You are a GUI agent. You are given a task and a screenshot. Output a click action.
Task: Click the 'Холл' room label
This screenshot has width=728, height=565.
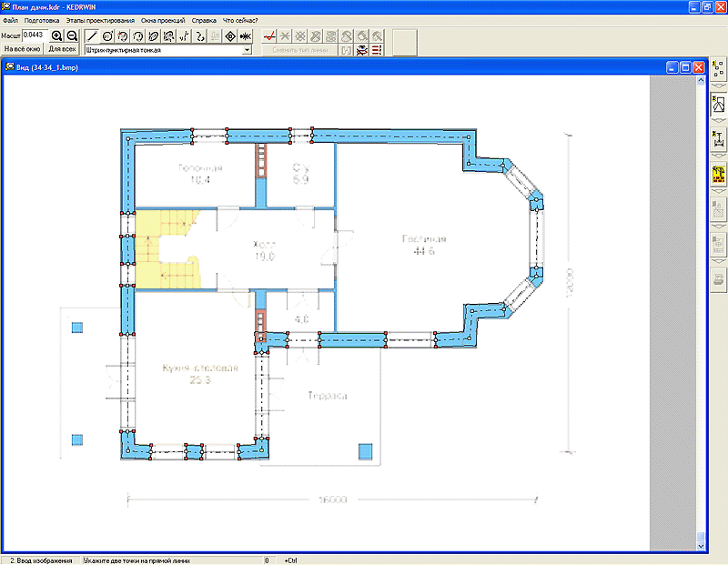point(265,244)
